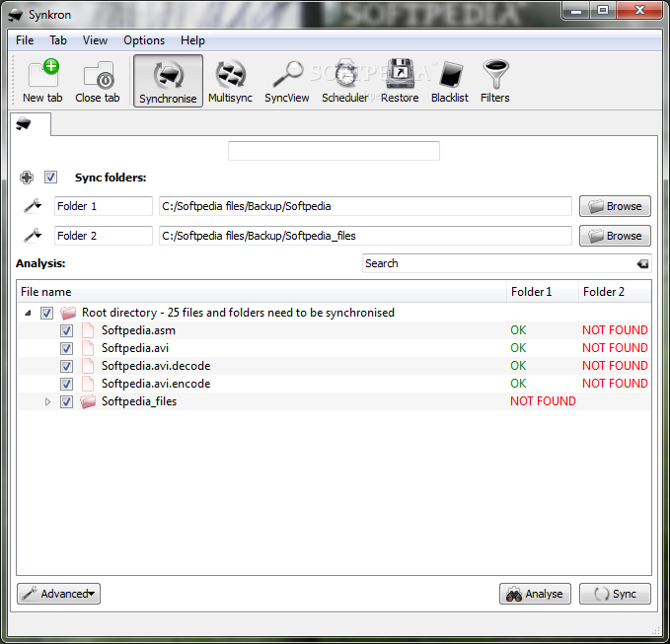The height and width of the screenshot is (644, 670).
Task: Select the Root directory summary text
Action: coord(238,313)
